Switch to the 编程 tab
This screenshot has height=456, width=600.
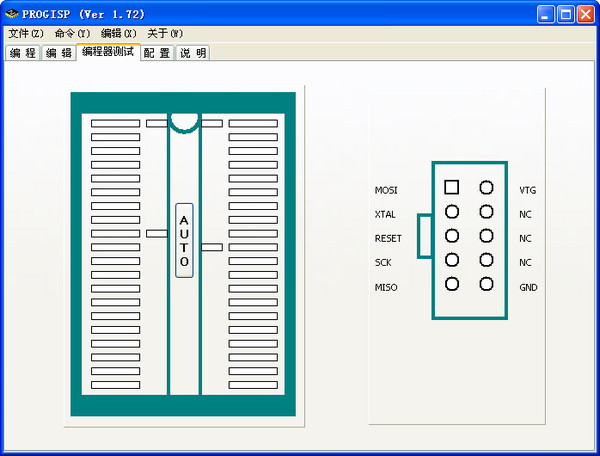tap(23, 53)
